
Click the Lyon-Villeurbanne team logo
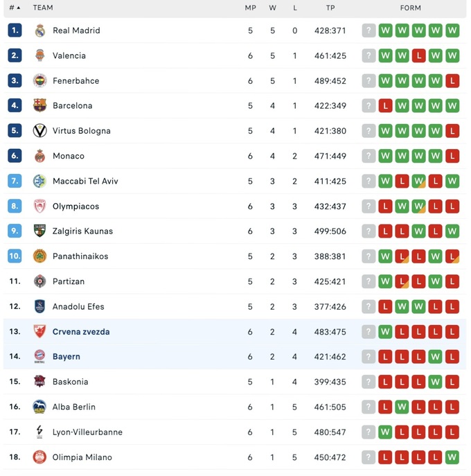click(x=40, y=432)
